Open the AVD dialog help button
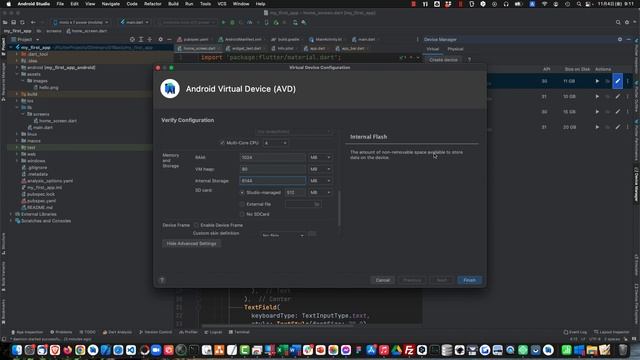The width and height of the screenshot is (640, 360). pos(162,280)
